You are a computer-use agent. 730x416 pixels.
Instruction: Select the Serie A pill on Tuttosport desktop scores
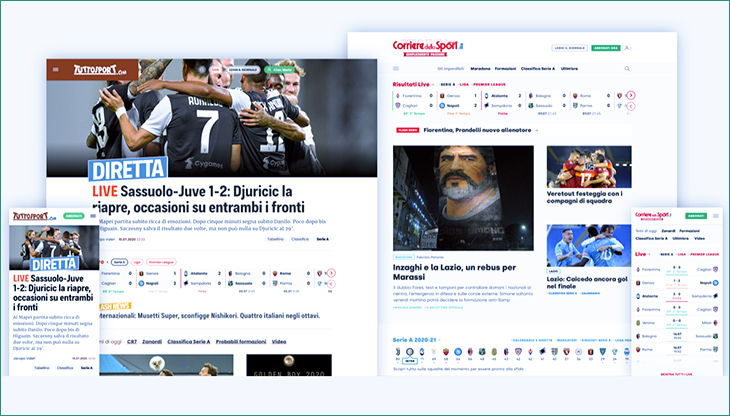[120, 262]
